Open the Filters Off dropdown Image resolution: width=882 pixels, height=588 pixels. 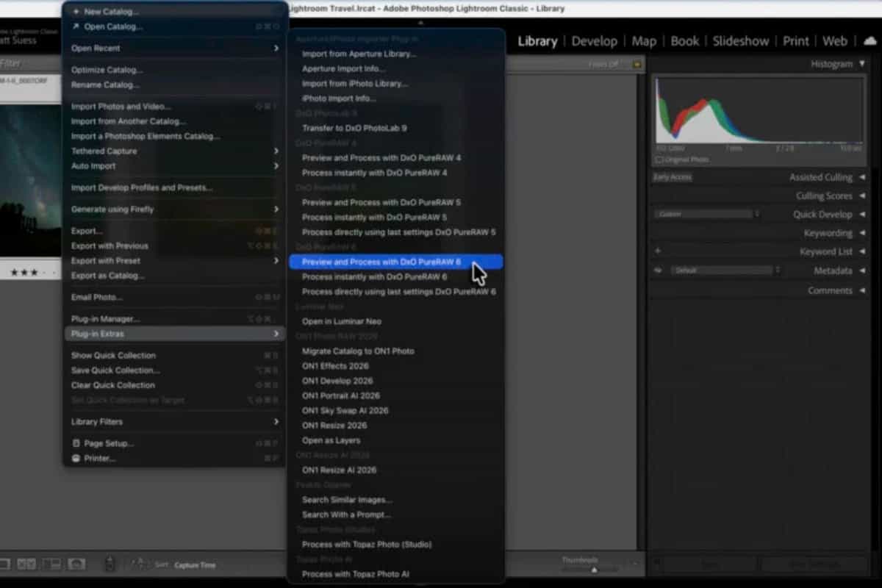pos(604,64)
